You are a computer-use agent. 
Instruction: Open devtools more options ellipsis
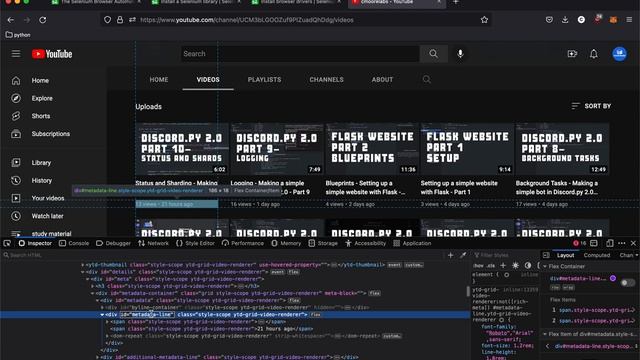pos(622,243)
